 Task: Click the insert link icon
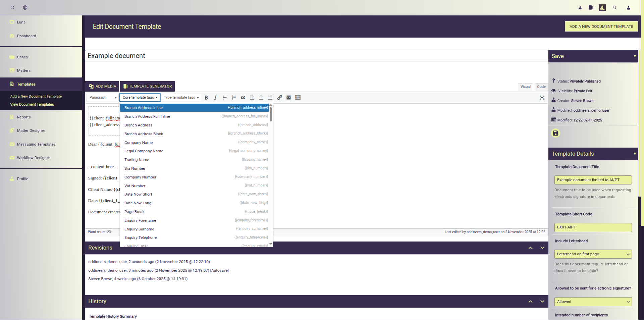279,98
